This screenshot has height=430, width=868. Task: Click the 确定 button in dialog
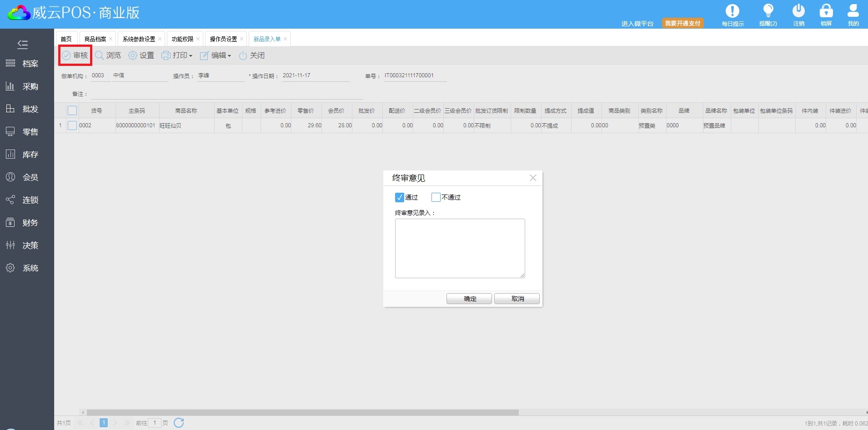(x=469, y=299)
